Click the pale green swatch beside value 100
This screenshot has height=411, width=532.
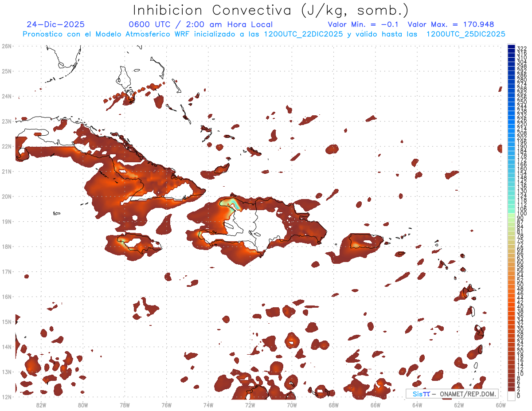pyautogui.click(x=511, y=215)
